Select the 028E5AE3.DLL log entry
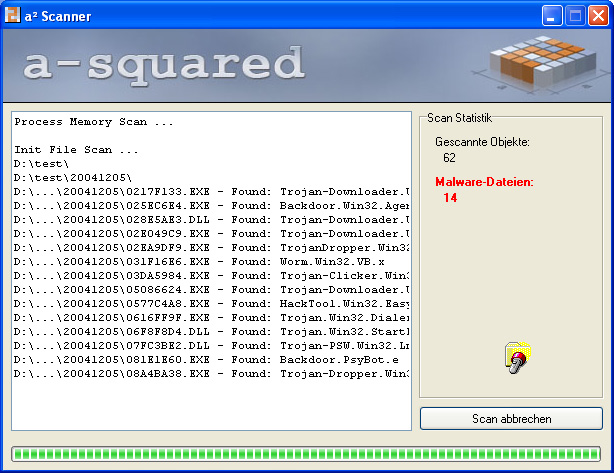 [x=211, y=220]
